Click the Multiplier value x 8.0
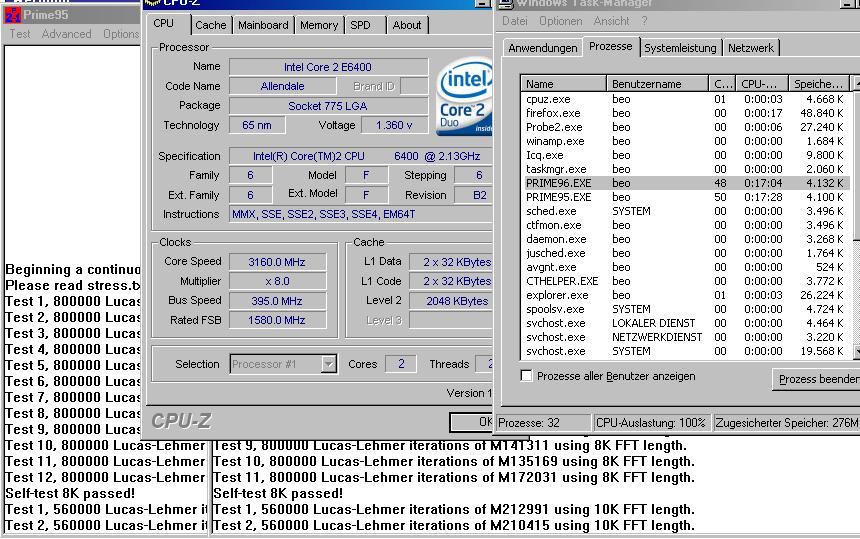The width and height of the screenshot is (860, 539). click(x=277, y=281)
